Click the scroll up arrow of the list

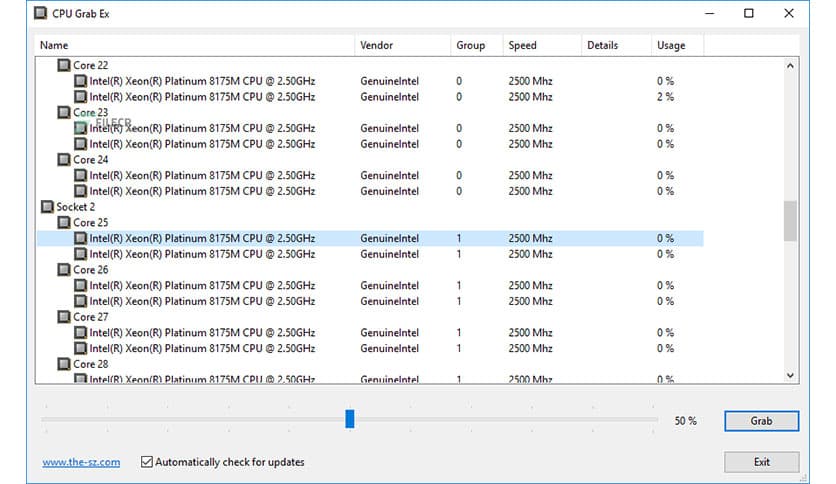coord(790,66)
